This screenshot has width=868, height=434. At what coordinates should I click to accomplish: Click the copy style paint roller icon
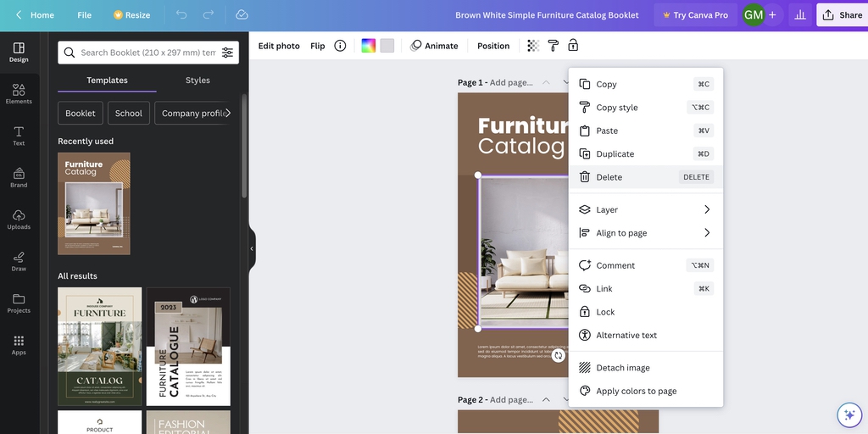[553, 46]
